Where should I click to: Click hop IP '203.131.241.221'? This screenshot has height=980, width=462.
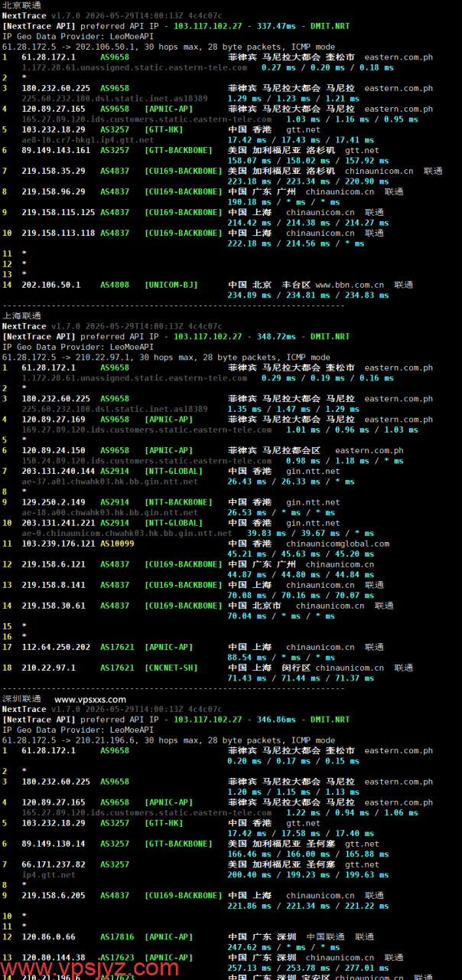point(58,523)
